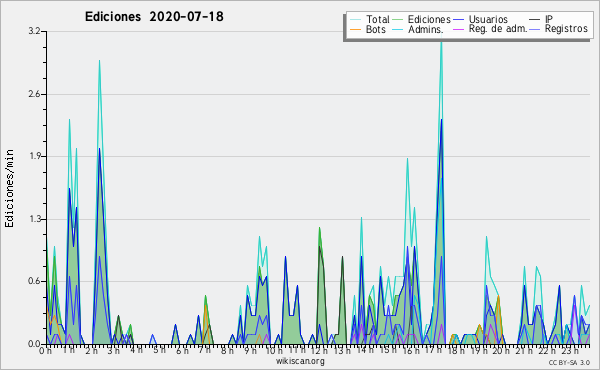Click the teal line swatch beside Total
600x370 pixels.
pyautogui.click(x=355, y=20)
